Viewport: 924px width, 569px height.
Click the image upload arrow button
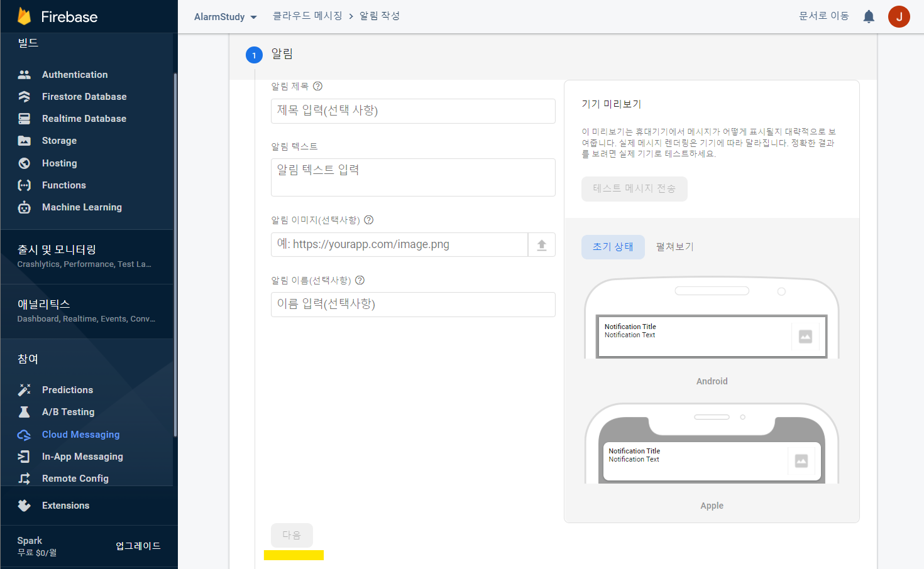(542, 245)
